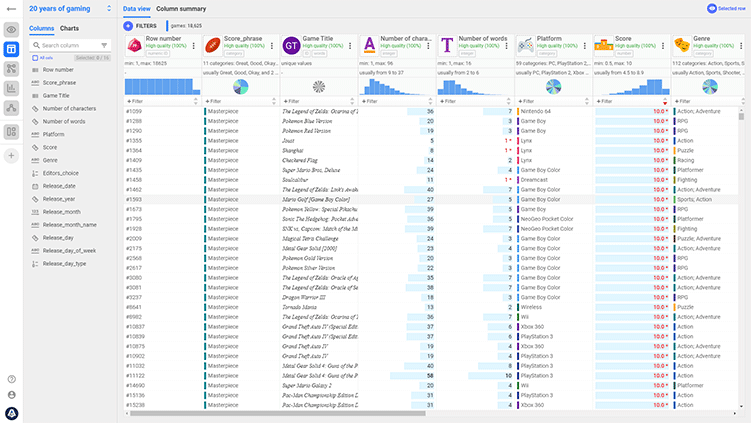Select the Columns tab in side panel
751x423 pixels.
click(x=42, y=28)
